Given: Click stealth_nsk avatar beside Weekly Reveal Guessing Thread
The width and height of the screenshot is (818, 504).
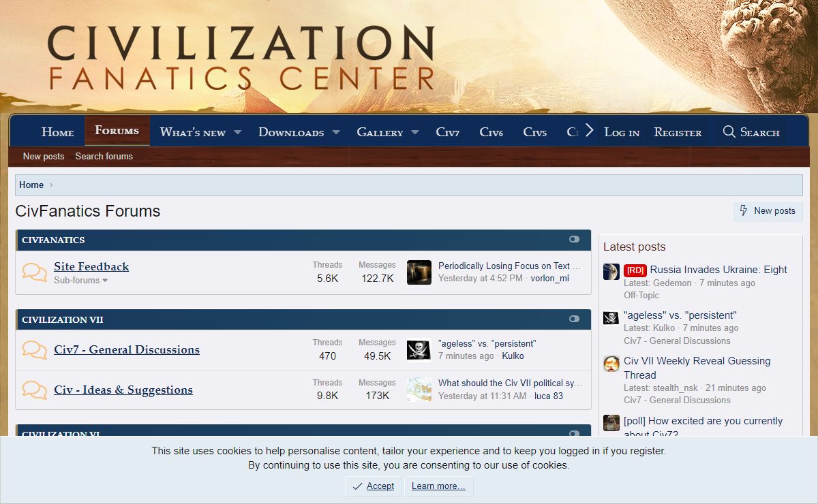Looking at the screenshot, I should coord(611,363).
